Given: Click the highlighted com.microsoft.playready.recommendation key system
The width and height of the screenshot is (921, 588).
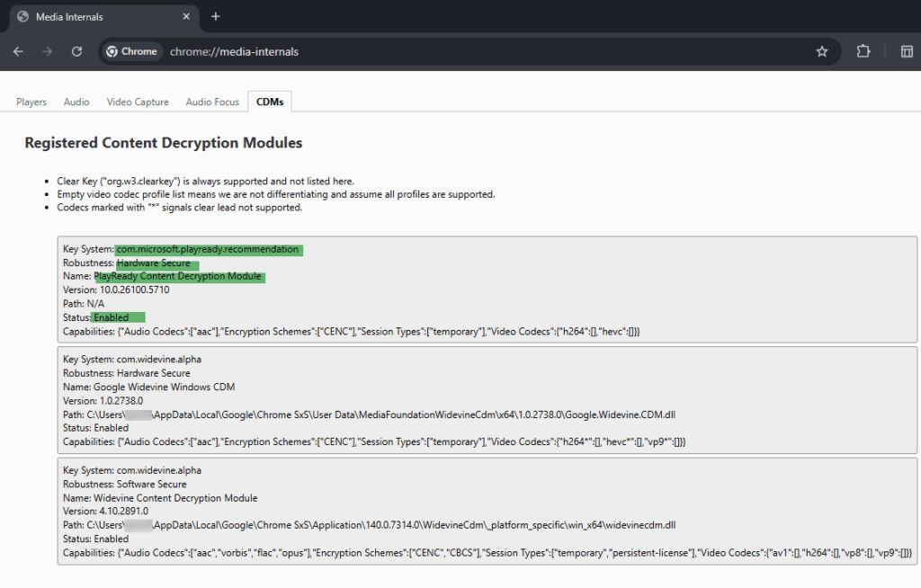Looking at the screenshot, I should pos(208,249).
